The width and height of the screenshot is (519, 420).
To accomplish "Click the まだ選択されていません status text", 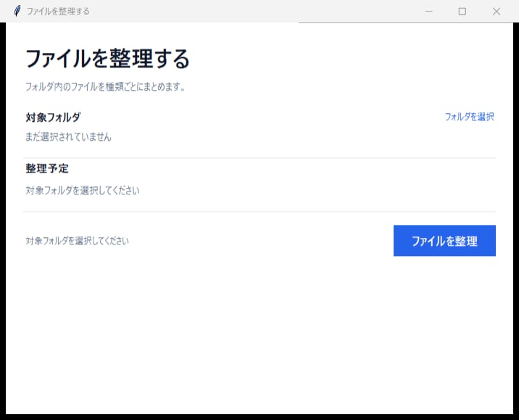I will [x=68, y=137].
